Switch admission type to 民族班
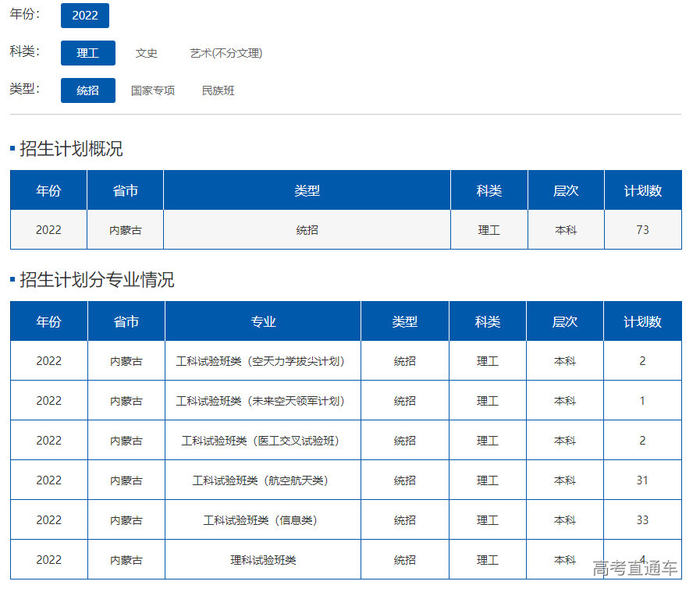This screenshot has width=700, height=599. pyautogui.click(x=218, y=90)
